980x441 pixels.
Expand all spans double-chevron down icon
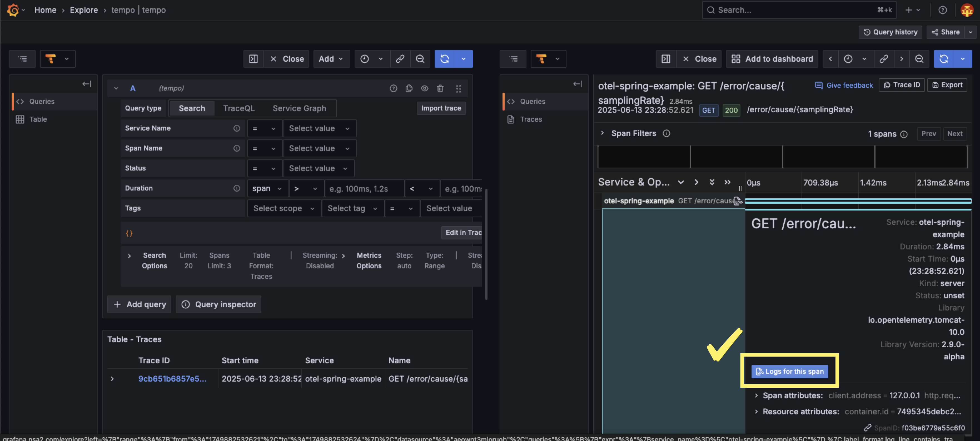(x=712, y=182)
